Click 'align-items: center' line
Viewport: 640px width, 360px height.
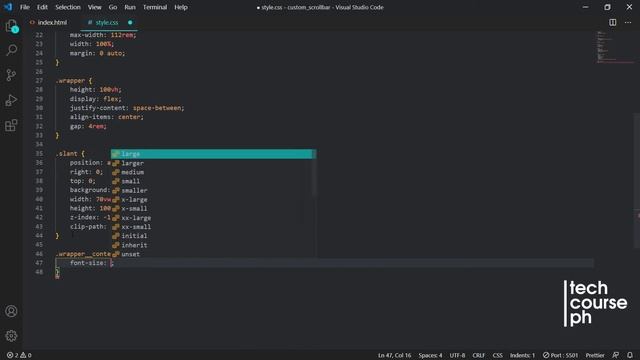pyautogui.click(x=107, y=117)
